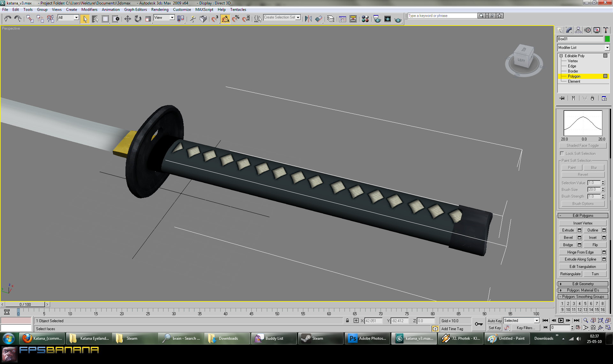
Task: Open the selection filter All dropdown
Action: 76,18
